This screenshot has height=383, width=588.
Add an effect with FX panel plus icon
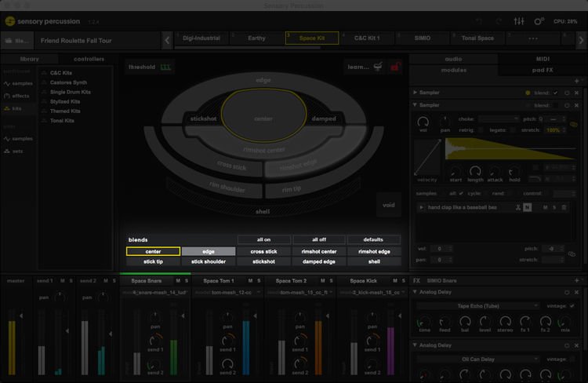[x=576, y=280]
